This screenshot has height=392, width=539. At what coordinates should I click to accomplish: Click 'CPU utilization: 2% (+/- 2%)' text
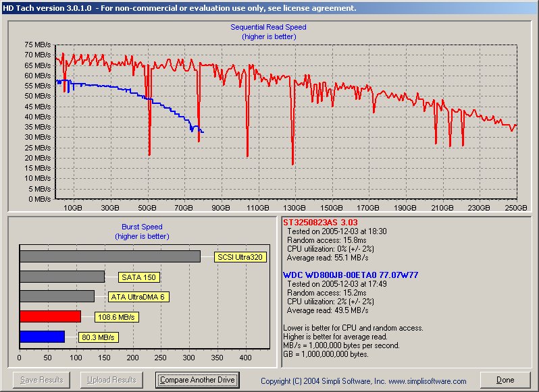coord(330,302)
